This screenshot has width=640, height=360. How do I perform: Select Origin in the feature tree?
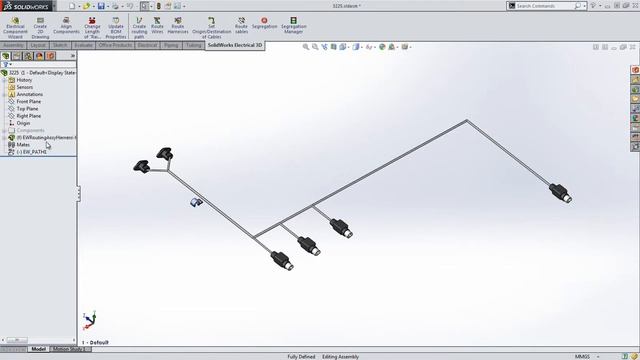click(x=23, y=123)
